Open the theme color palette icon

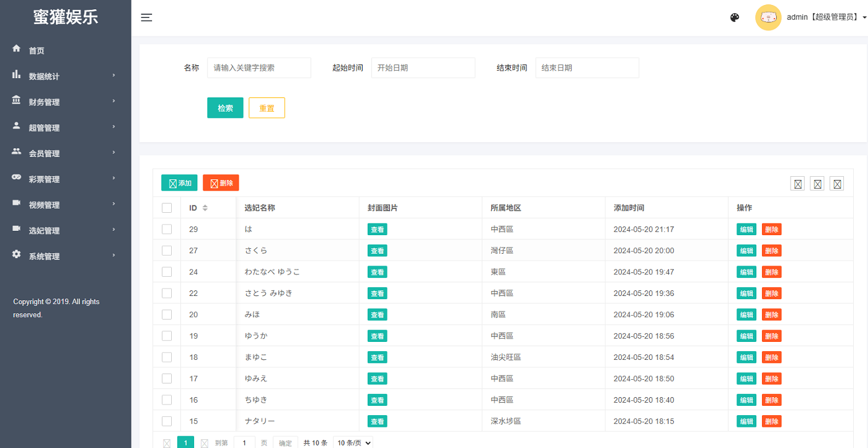tap(735, 17)
